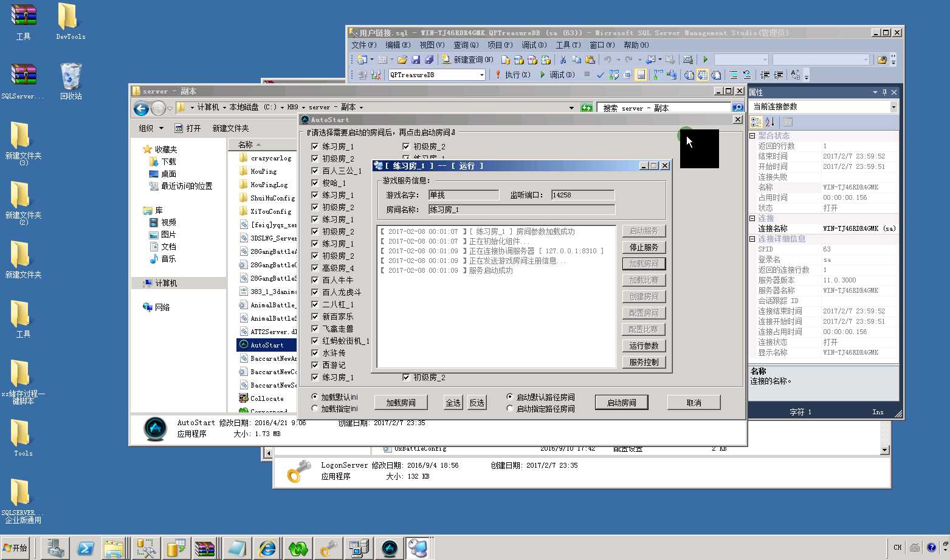This screenshot has width=950, height=560.
Task: Open Server Manager from taskbar
Action: [x=55, y=548]
